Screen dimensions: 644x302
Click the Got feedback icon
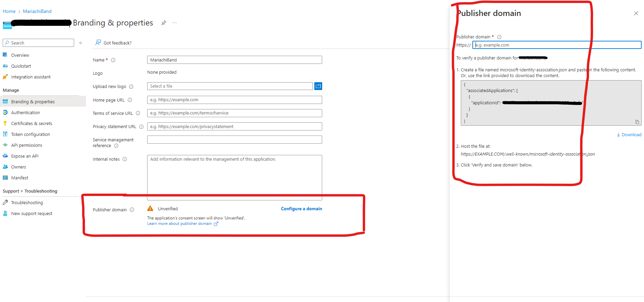[x=98, y=42]
